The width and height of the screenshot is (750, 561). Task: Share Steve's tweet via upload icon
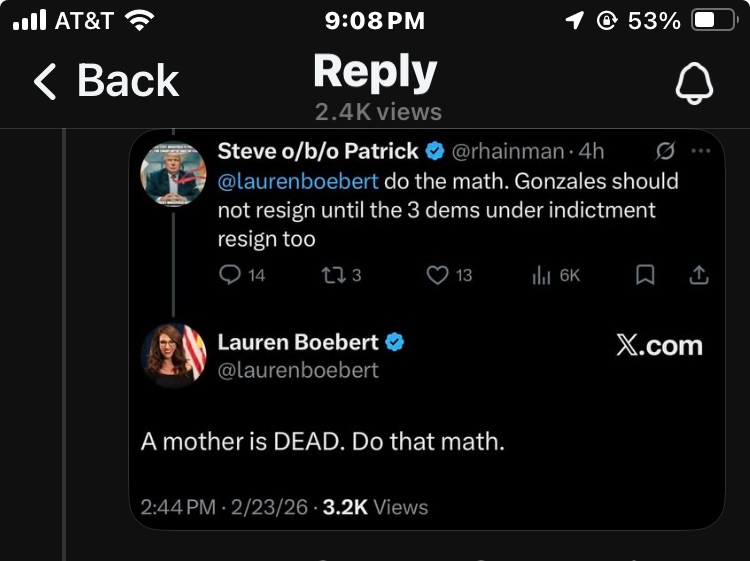tap(699, 275)
